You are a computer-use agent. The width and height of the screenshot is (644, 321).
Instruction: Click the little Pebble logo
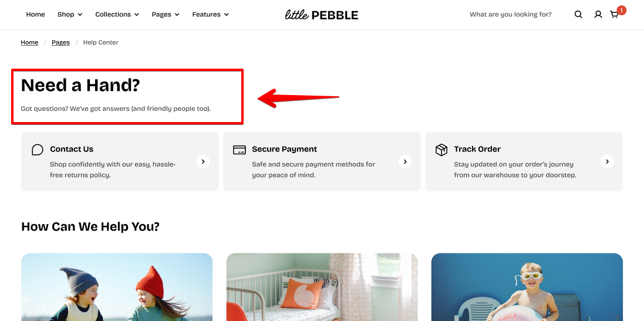point(322,15)
